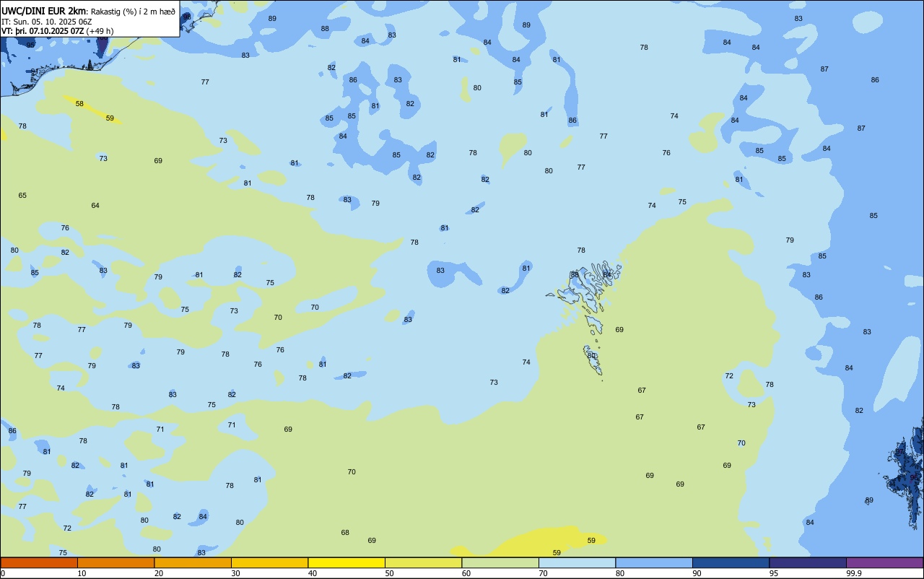The width and height of the screenshot is (924, 579).
Task: Click the "96" humidity value on the map
Action: (914, 478)
